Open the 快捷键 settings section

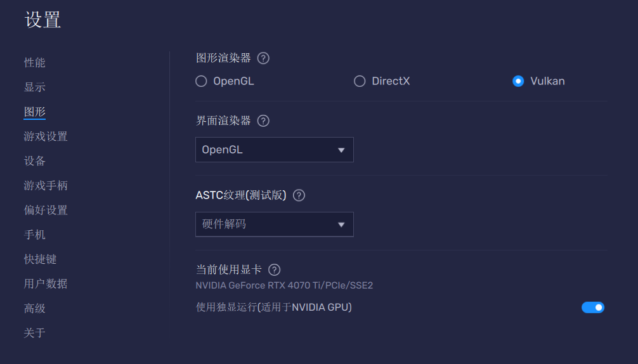click(x=40, y=259)
